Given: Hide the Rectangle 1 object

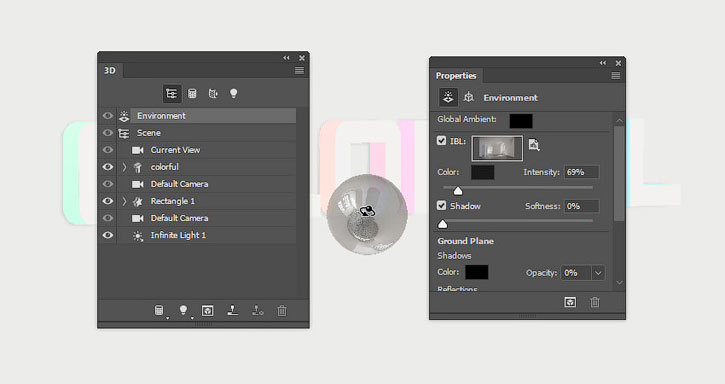Looking at the screenshot, I should point(108,201).
